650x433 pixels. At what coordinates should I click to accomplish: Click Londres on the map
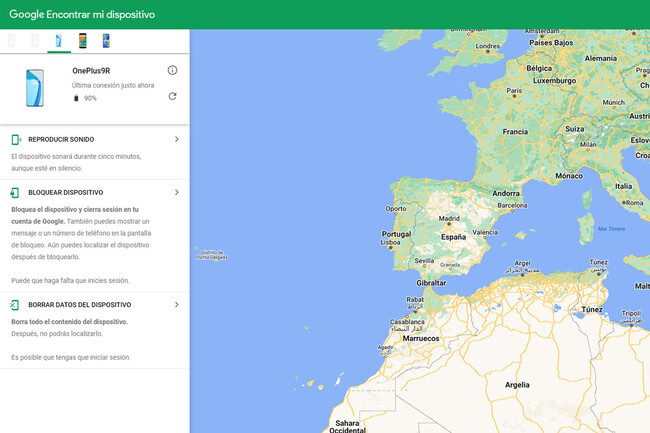(488, 46)
